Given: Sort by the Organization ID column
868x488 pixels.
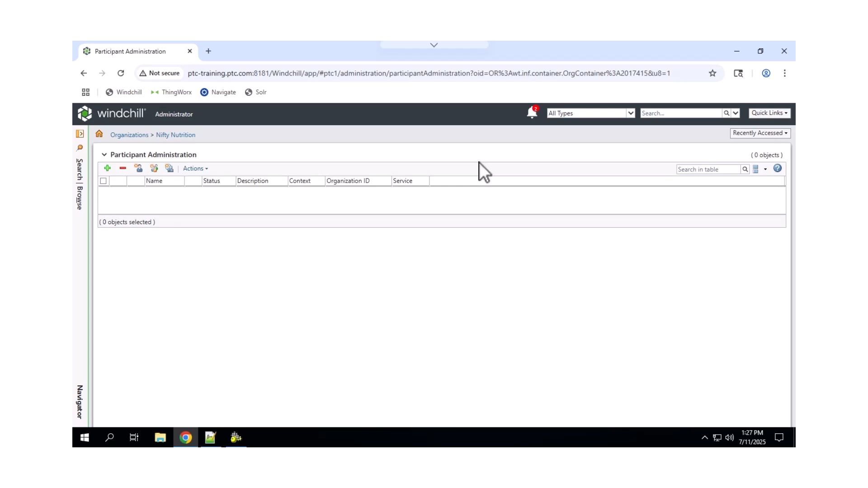Looking at the screenshot, I should coord(358,181).
